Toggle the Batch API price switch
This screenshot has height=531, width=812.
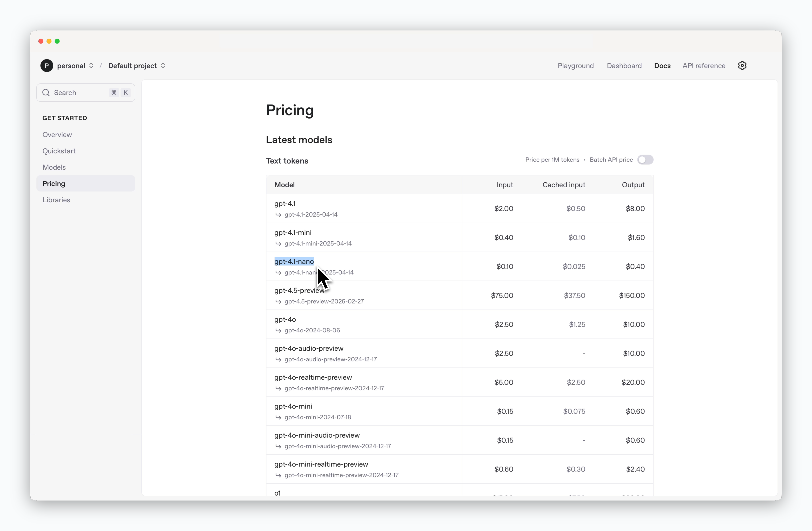pos(645,160)
